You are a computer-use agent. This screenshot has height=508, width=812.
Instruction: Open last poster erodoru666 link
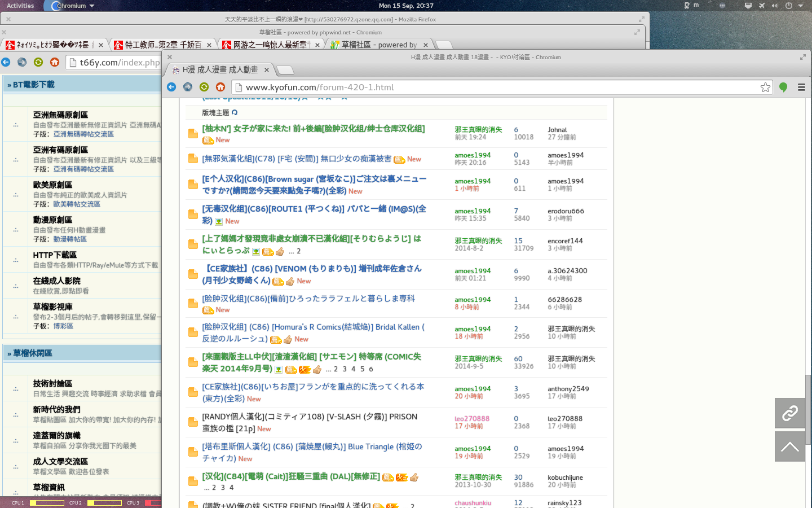point(566,211)
